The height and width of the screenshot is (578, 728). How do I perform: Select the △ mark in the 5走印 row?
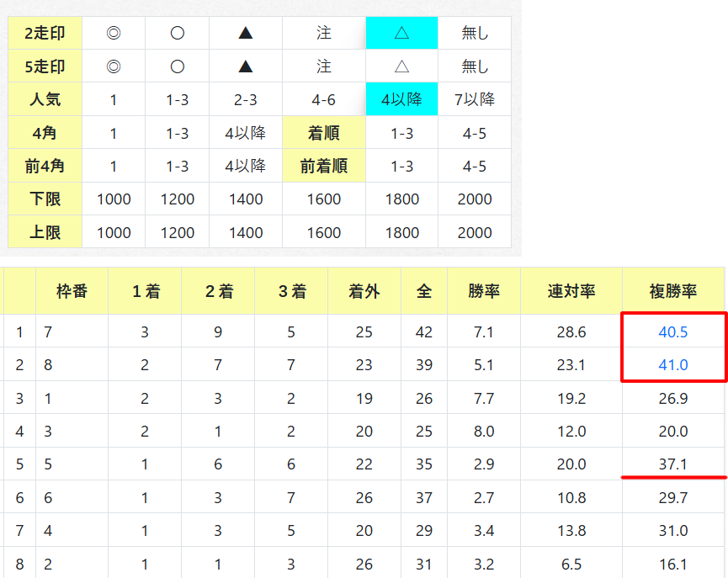(402, 66)
